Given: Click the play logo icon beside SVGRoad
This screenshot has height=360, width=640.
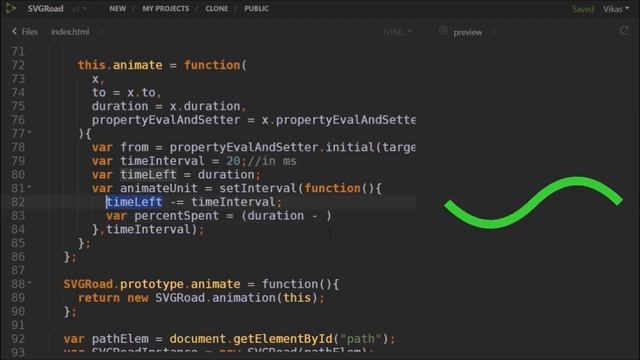Looking at the screenshot, I should coord(11,8).
